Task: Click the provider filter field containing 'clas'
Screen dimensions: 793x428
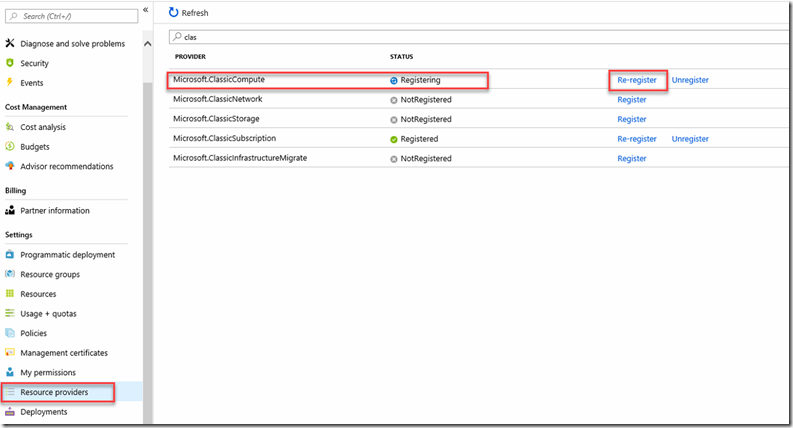Action: 479,37
